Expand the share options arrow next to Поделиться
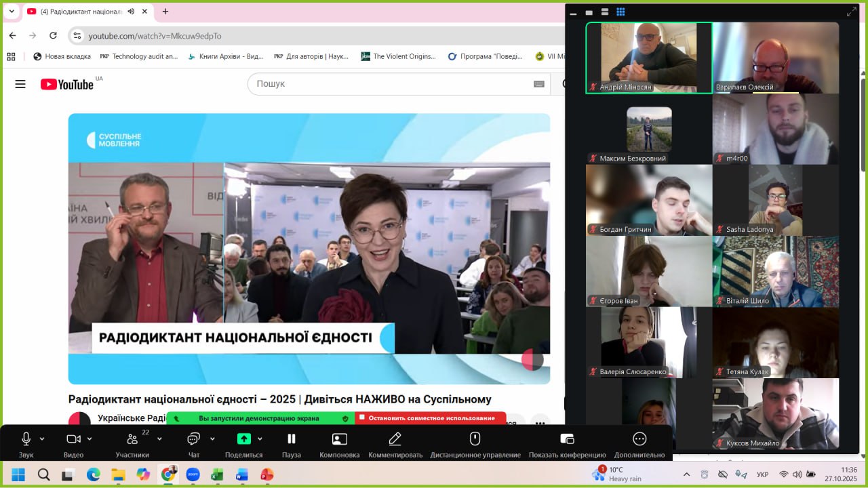The image size is (868, 488). click(x=260, y=439)
